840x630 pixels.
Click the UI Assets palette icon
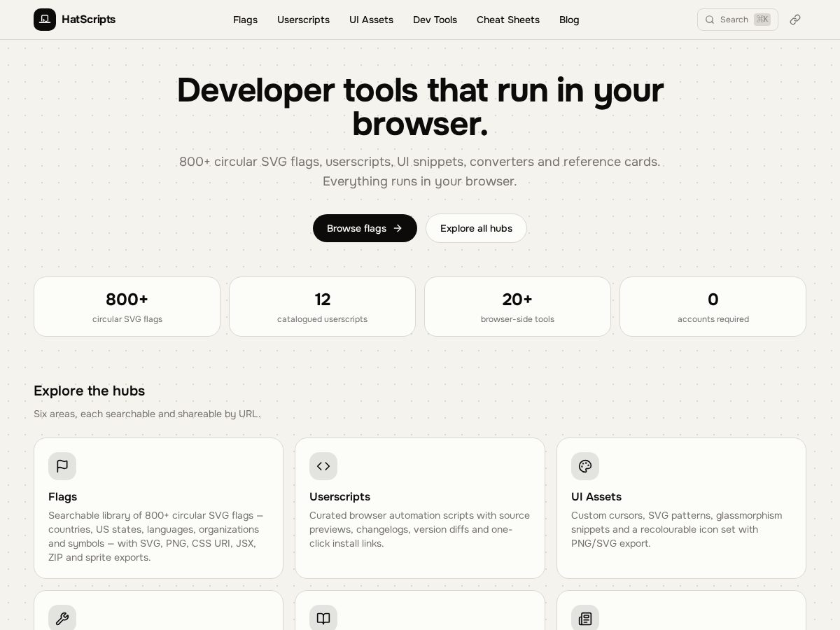585,466
